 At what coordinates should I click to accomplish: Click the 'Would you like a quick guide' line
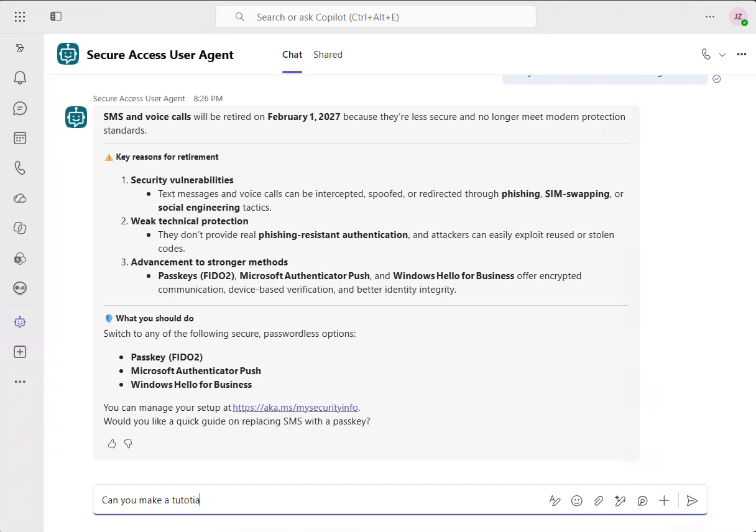click(237, 421)
